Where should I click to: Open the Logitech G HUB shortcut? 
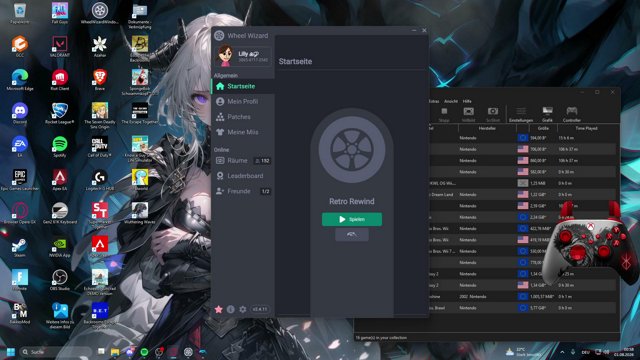(x=100, y=180)
